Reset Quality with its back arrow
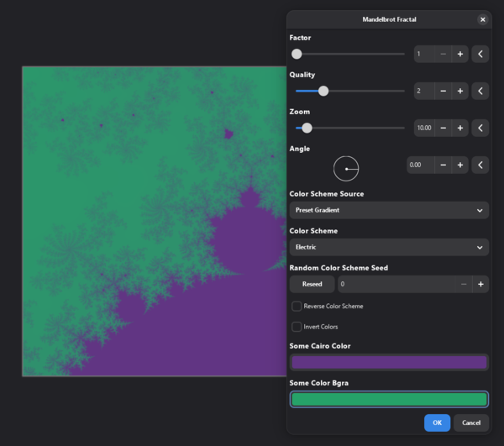 pos(480,91)
